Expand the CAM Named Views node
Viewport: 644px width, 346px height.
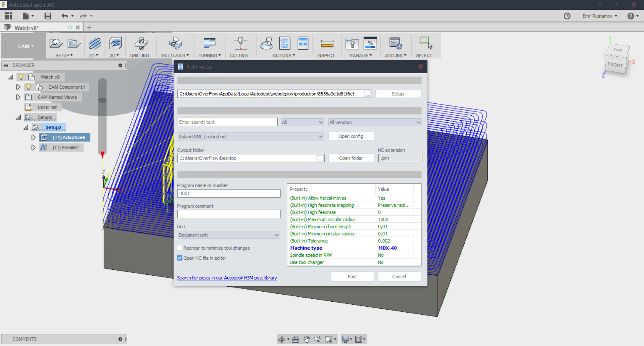coord(18,97)
